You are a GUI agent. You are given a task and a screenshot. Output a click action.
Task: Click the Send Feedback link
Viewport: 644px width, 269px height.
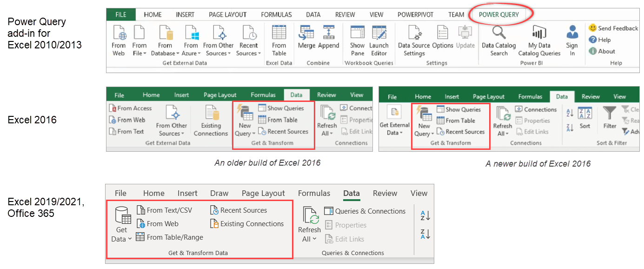(613, 28)
